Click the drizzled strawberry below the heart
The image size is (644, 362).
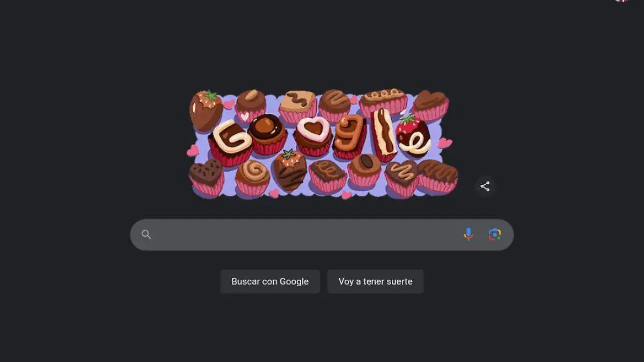289,171
